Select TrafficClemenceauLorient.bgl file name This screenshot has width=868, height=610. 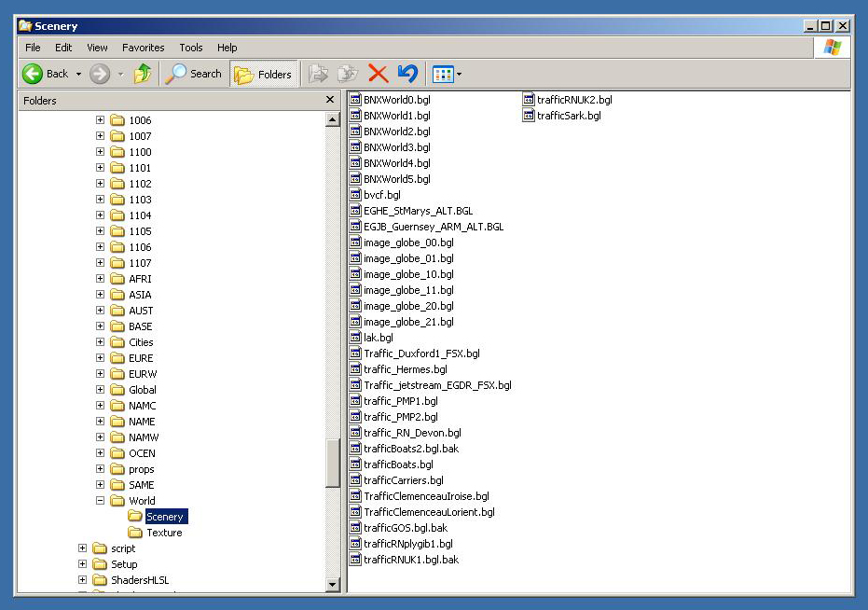pos(430,512)
